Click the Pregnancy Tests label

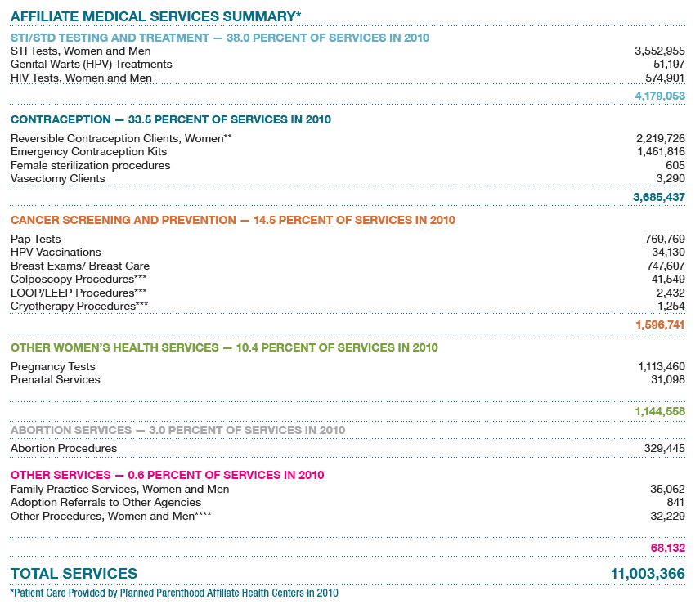tap(52, 366)
